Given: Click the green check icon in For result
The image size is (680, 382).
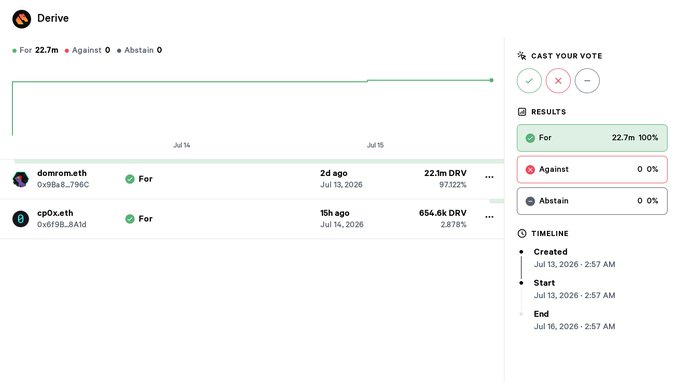Looking at the screenshot, I should pyautogui.click(x=530, y=138).
